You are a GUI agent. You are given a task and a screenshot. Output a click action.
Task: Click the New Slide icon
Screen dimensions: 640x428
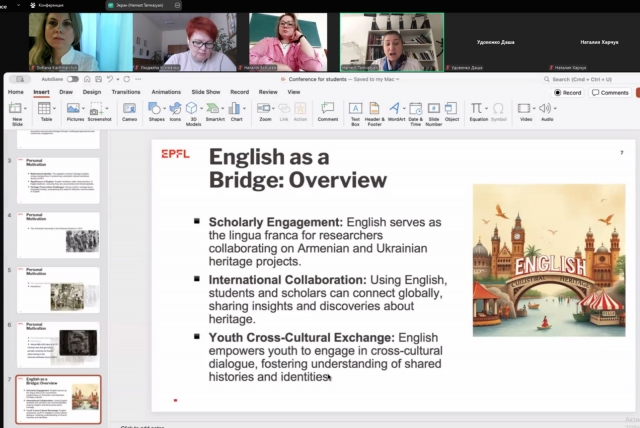click(x=17, y=109)
